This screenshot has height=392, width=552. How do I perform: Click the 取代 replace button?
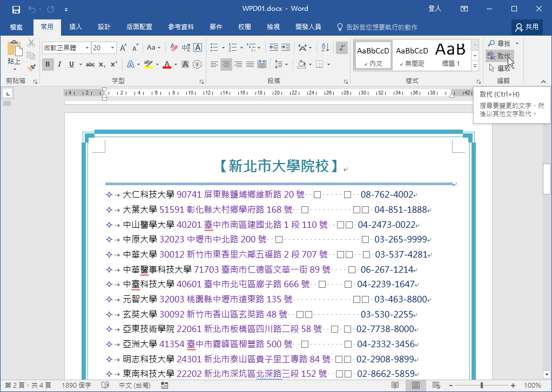coord(499,56)
